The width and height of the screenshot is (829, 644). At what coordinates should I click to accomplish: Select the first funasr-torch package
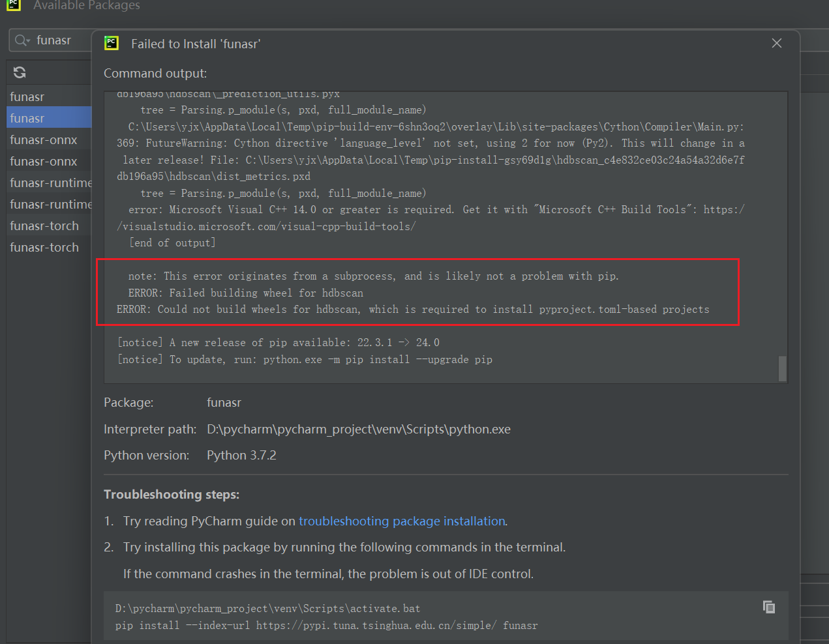coord(49,226)
